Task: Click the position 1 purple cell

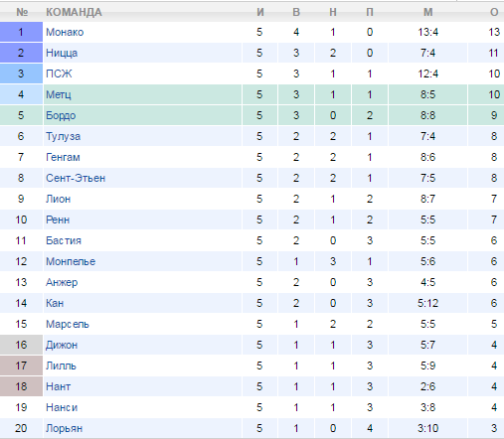Action: coord(21,32)
